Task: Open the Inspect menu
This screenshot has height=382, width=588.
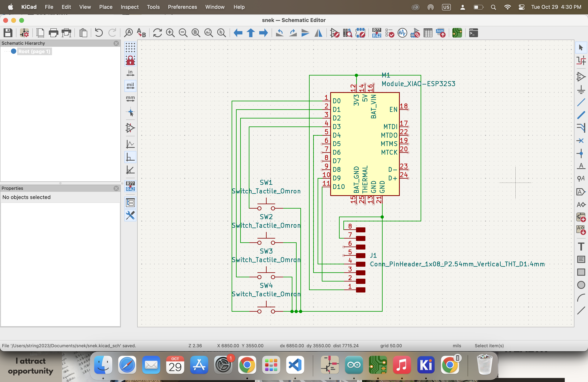Action: pos(129,7)
